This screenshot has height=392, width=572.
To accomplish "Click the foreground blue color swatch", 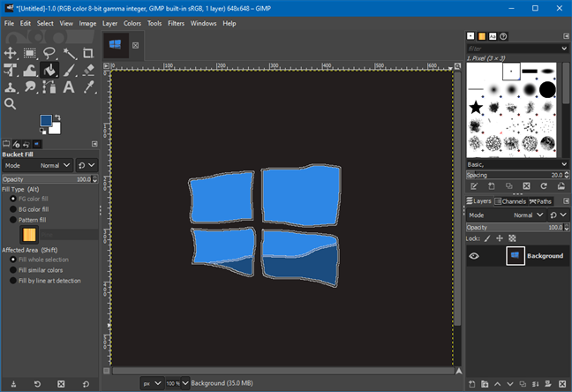I will coord(46,120).
